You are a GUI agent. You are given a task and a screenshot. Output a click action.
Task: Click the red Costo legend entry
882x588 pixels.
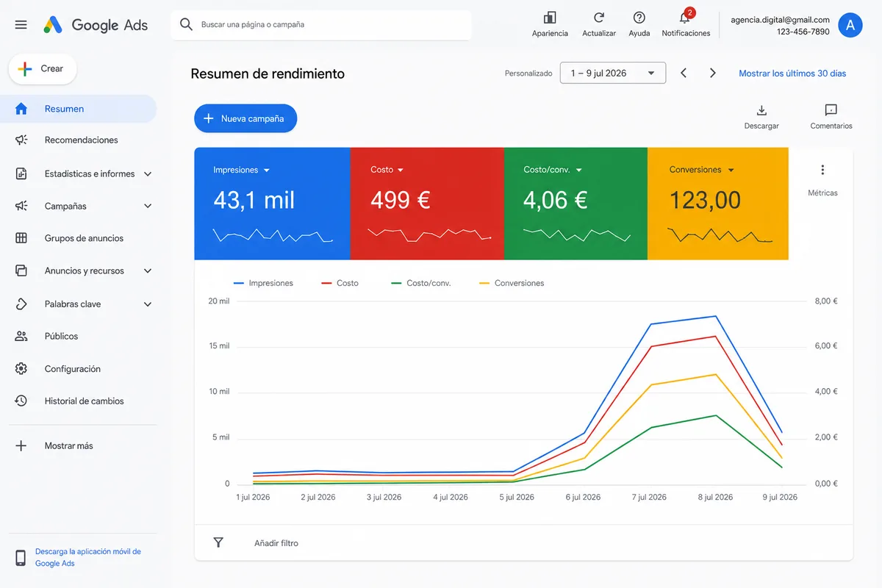pos(340,283)
